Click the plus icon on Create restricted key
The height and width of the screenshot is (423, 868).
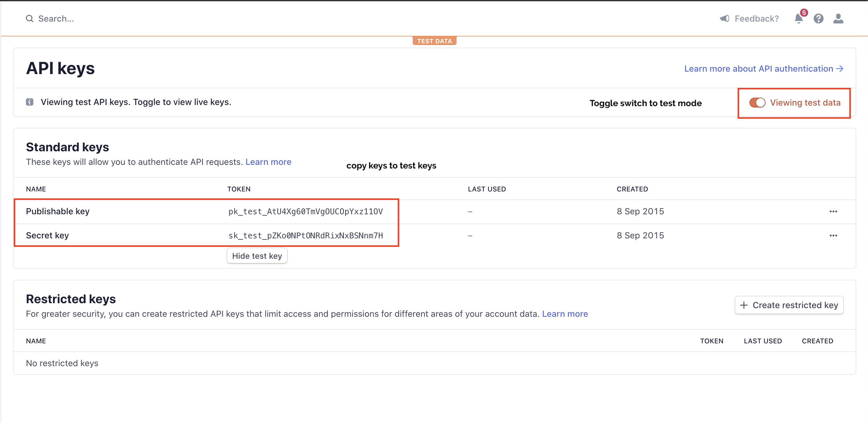[744, 305]
